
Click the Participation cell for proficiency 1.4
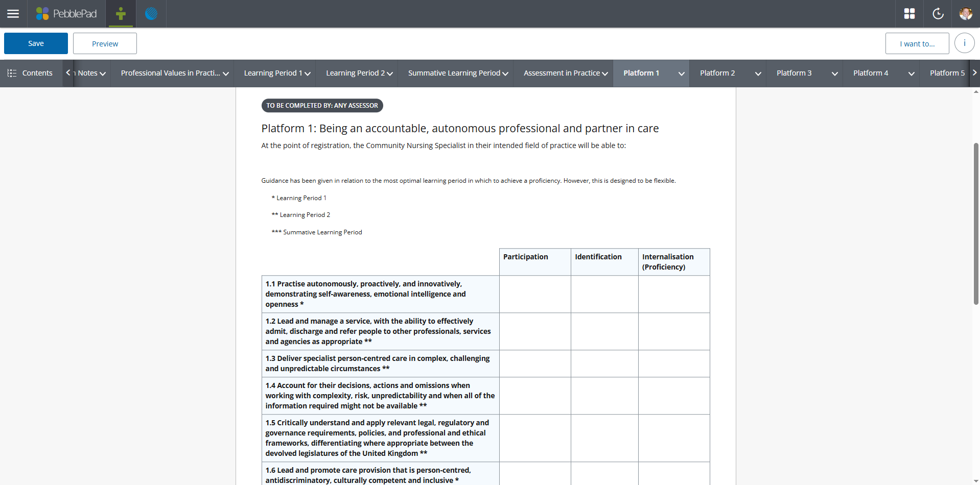point(535,396)
